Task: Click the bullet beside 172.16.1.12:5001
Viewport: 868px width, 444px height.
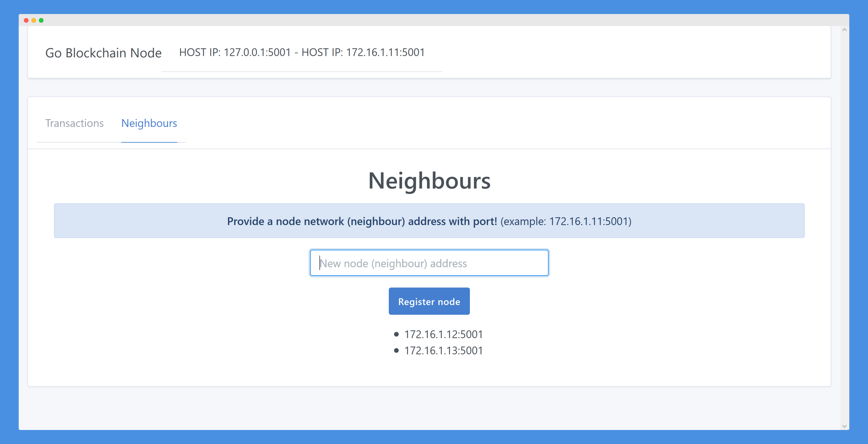Action: pos(396,334)
